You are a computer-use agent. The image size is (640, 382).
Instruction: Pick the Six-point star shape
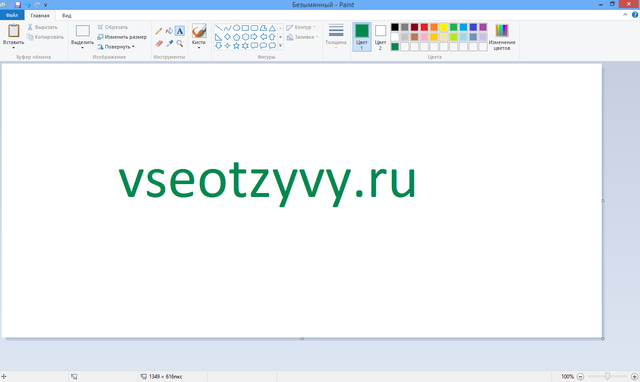[x=245, y=46]
